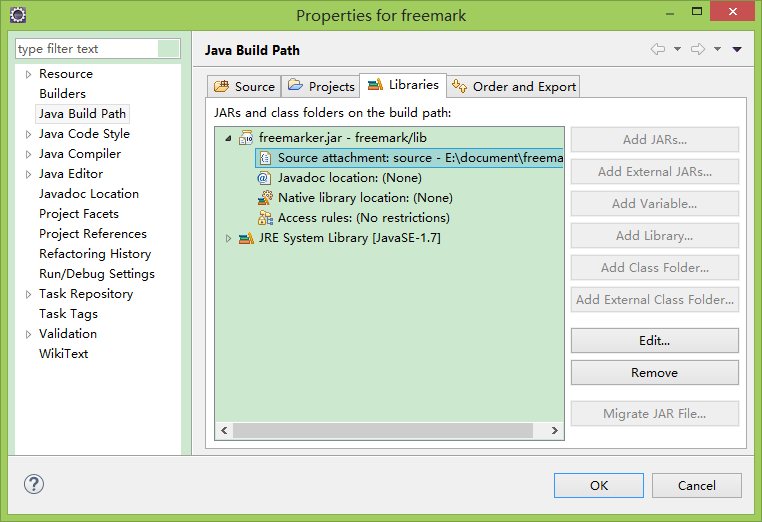Open back history dropdown arrow
762x522 pixels.
[x=677, y=49]
